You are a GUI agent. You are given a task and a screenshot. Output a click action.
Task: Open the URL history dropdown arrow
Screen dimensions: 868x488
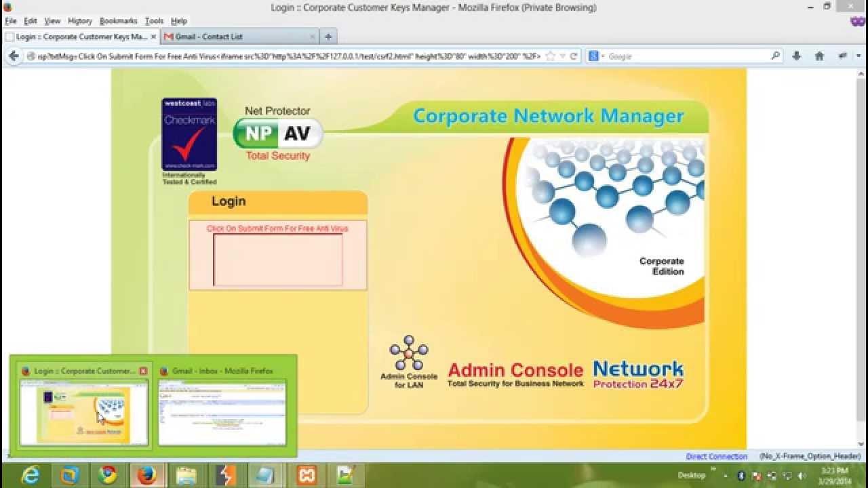coord(562,56)
